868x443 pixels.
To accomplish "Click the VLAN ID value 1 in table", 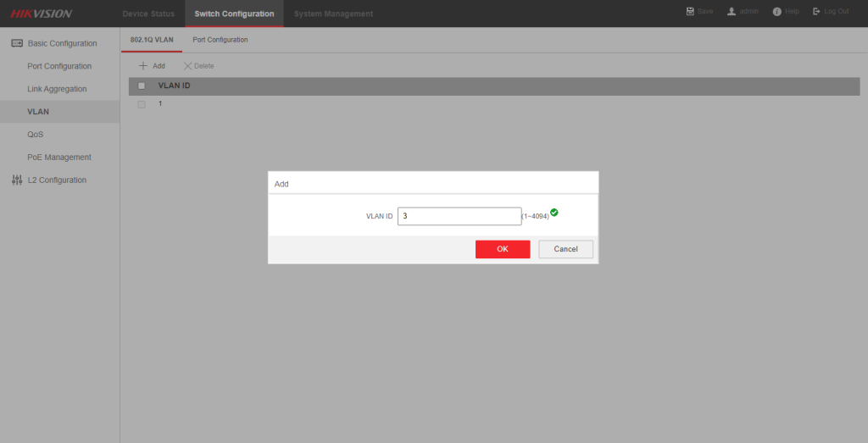I will tap(160, 103).
